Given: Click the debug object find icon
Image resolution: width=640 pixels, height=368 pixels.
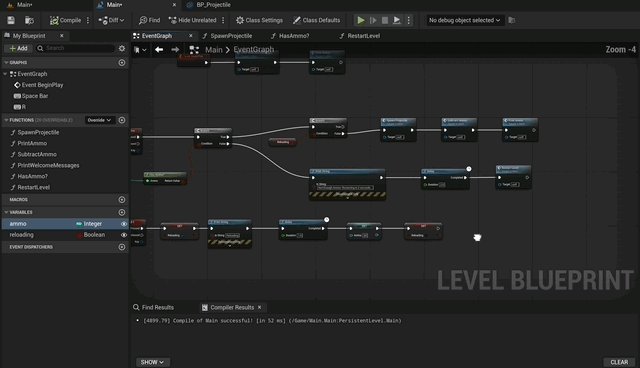Looking at the screenshot, I should (x=511, y=20).
